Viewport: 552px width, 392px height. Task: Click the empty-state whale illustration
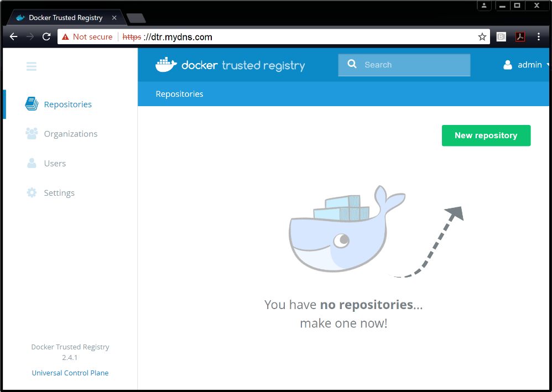pyautogui.click(x=347, y=229)
